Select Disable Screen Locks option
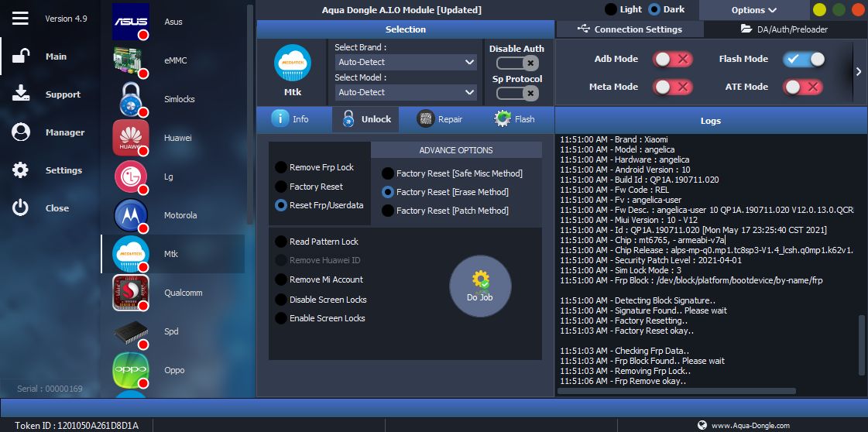Viewport: 868px width, 432px height. (x=281, y=300)
